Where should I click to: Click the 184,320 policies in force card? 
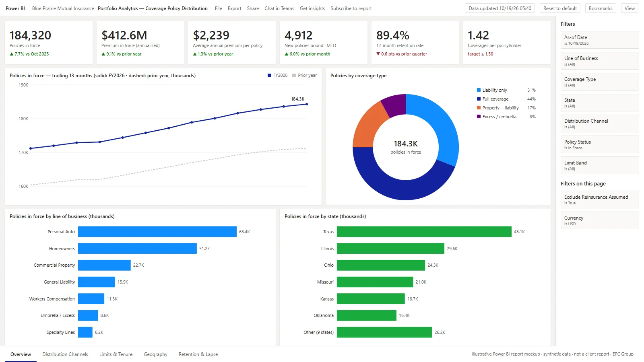[x=49, y=42]
